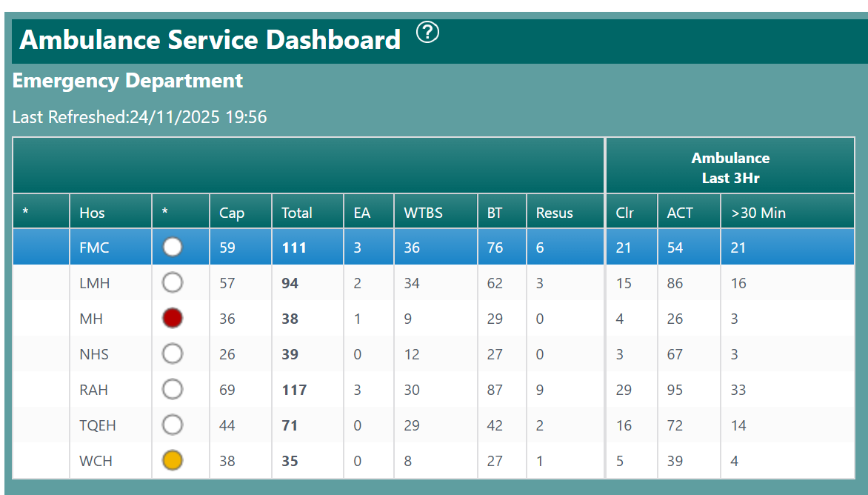
Task: Click the >30 Min column header
Action: [758, 213]
